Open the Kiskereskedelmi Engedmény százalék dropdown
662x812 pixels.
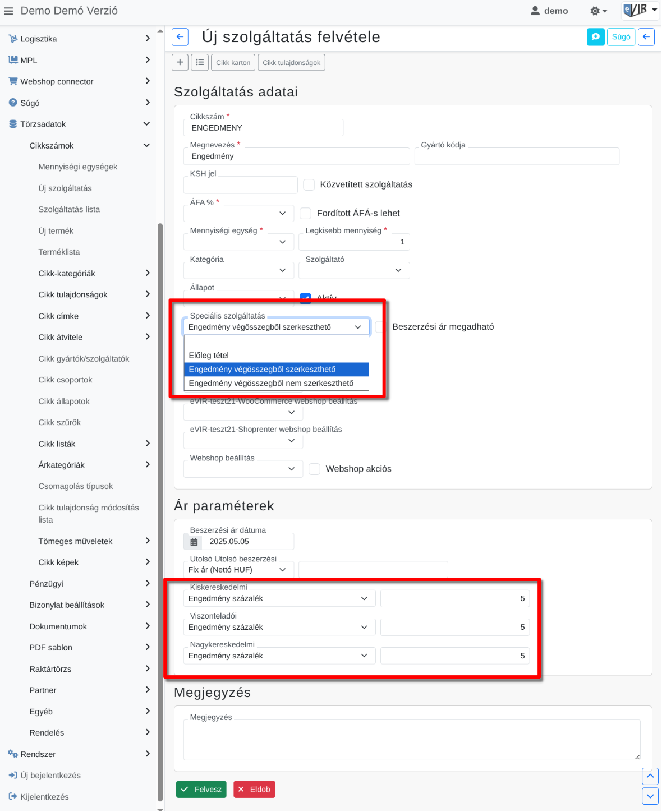[279, 598]
